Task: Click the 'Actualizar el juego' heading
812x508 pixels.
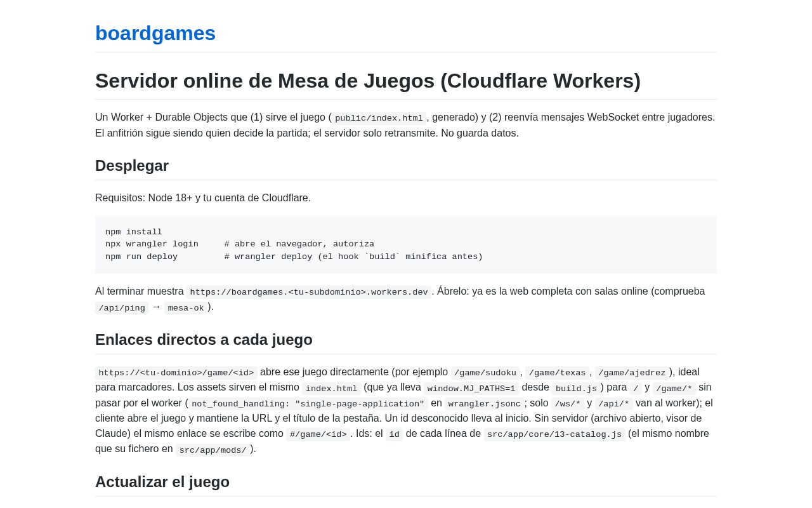Action: pos(162,482)
